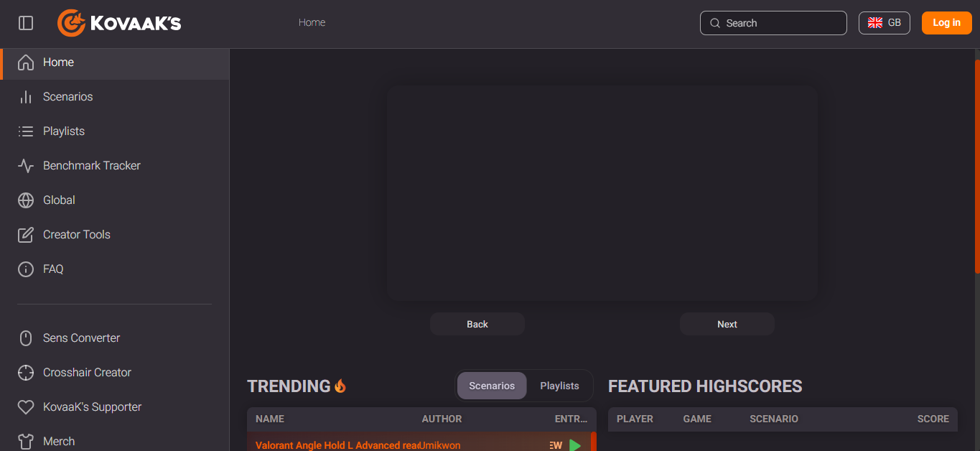Select Home in the sidebar
Image resolution: width=980 pixels, height=451 pixels.
pos(115,62)
